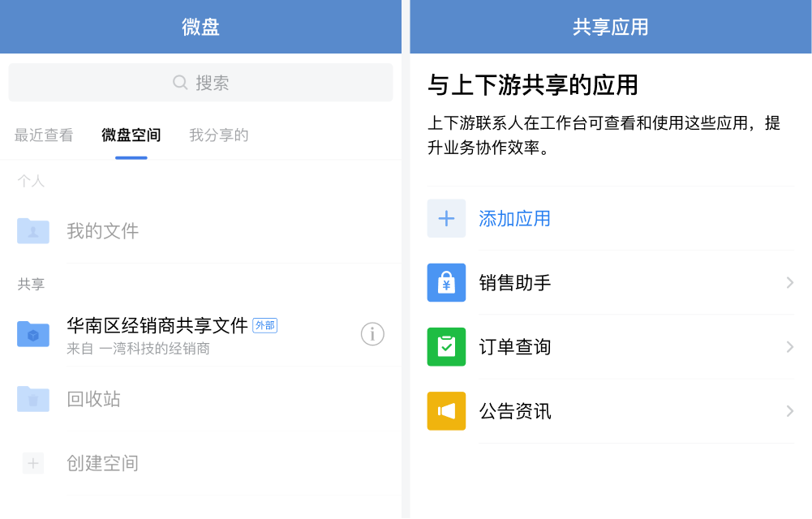The height and width of the screenshot is (519, 812).
Task: Open the recycle bin (回收站) folder icon
Action: point(33,398)
